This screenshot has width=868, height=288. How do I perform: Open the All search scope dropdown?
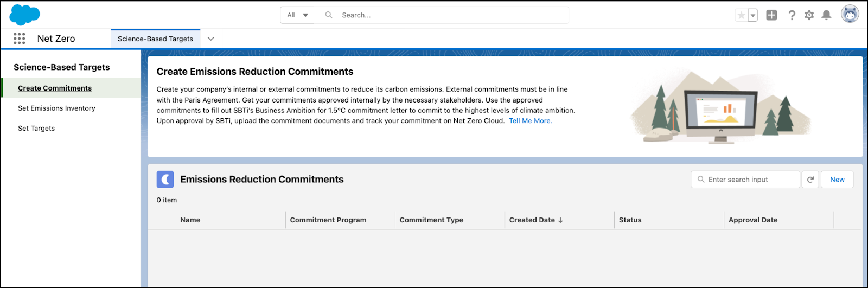(x=297, y=15)
